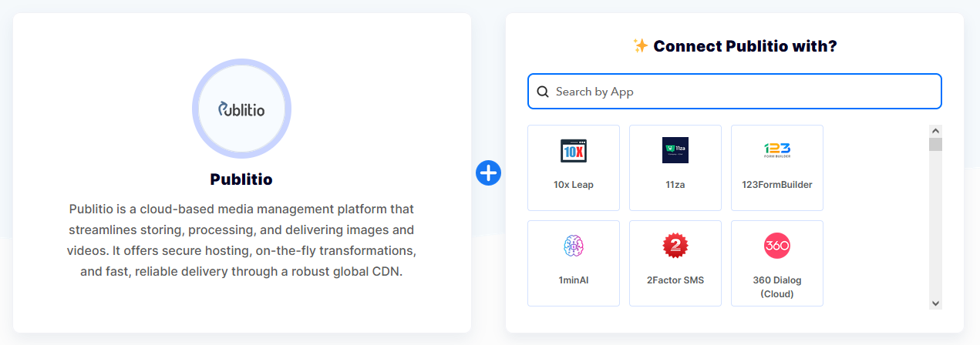Click the 1minAI label
Image resolution: width=980 pixels, height=345 pixels.
click(574, 280)
